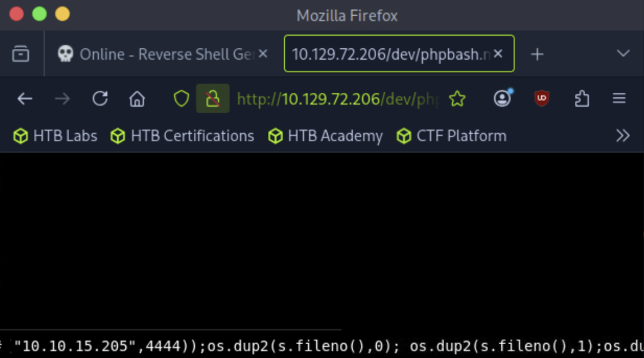
Task: Show more bookmarks overflow chevron
Action: (x=623, y=136)
